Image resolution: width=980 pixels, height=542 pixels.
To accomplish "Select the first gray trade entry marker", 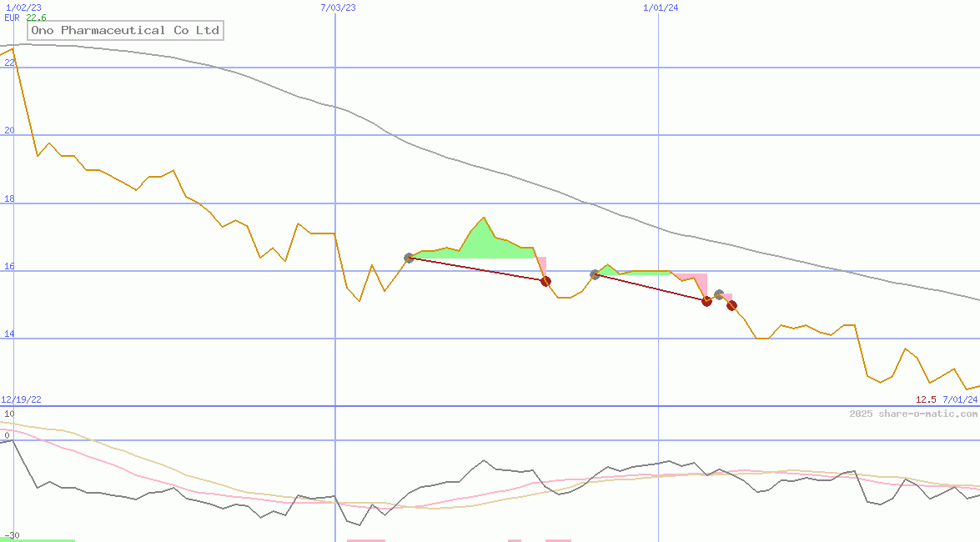I will pos(409,258).
